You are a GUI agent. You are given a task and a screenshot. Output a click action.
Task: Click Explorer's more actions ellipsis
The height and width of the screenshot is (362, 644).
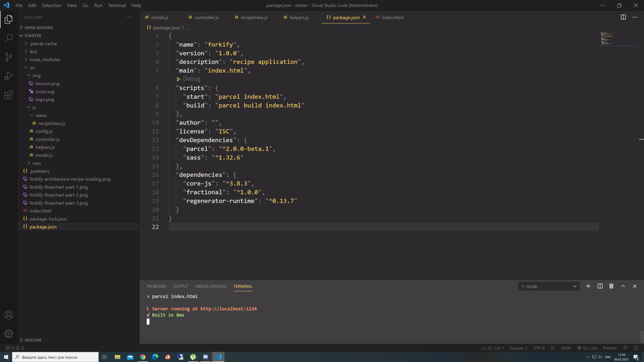129,17
